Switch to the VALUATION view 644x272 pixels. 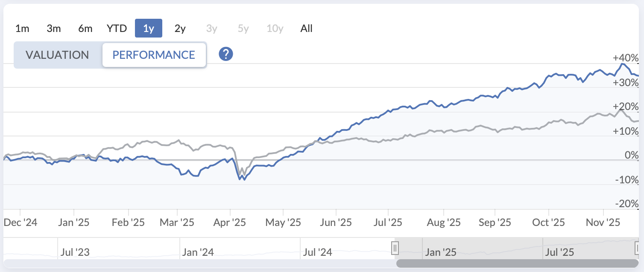click(57, 55)
